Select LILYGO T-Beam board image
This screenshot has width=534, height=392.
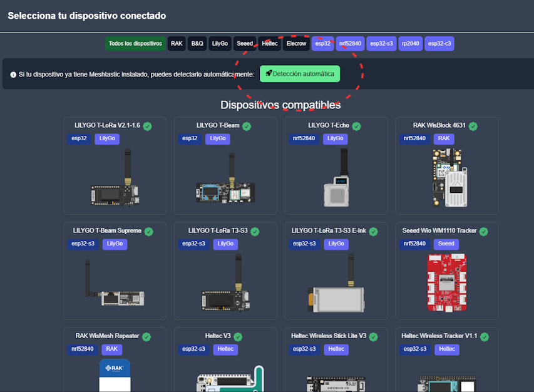[225, 178]
